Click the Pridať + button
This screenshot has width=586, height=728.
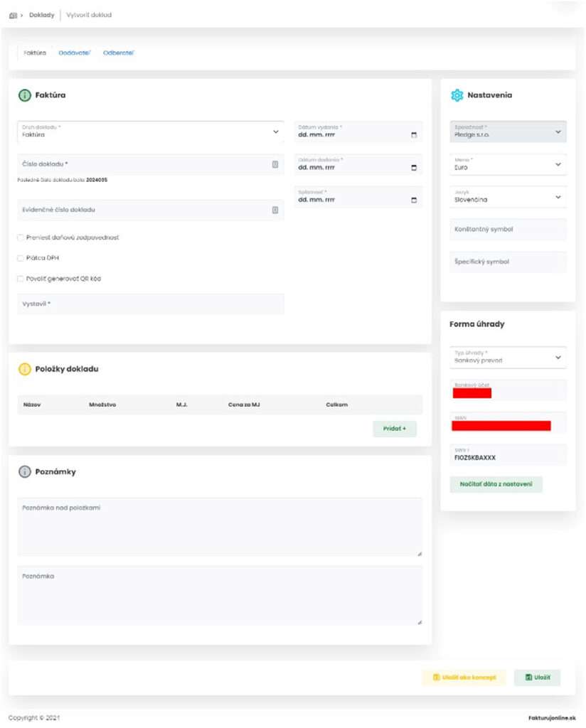pyautogui.click(x=395, y=429)
